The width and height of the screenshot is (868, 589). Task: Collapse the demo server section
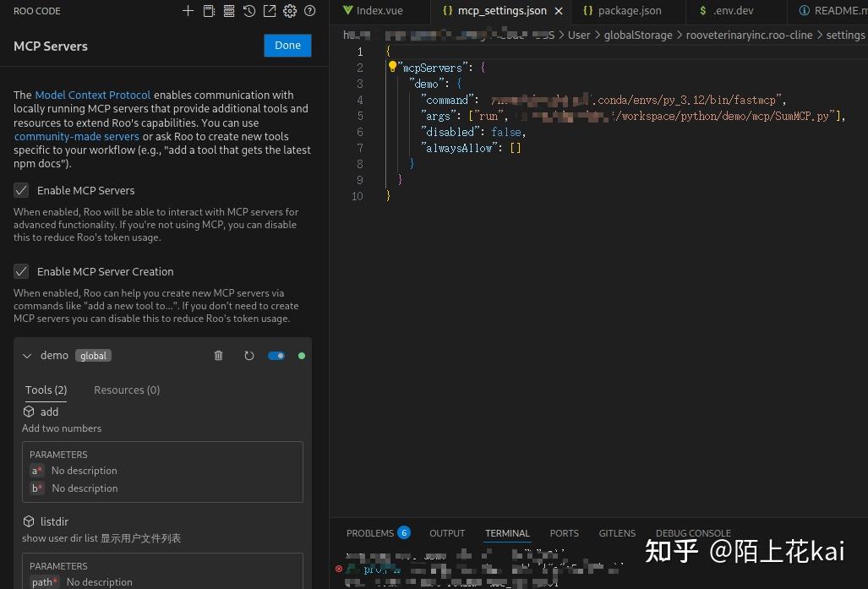click(27, 356)
